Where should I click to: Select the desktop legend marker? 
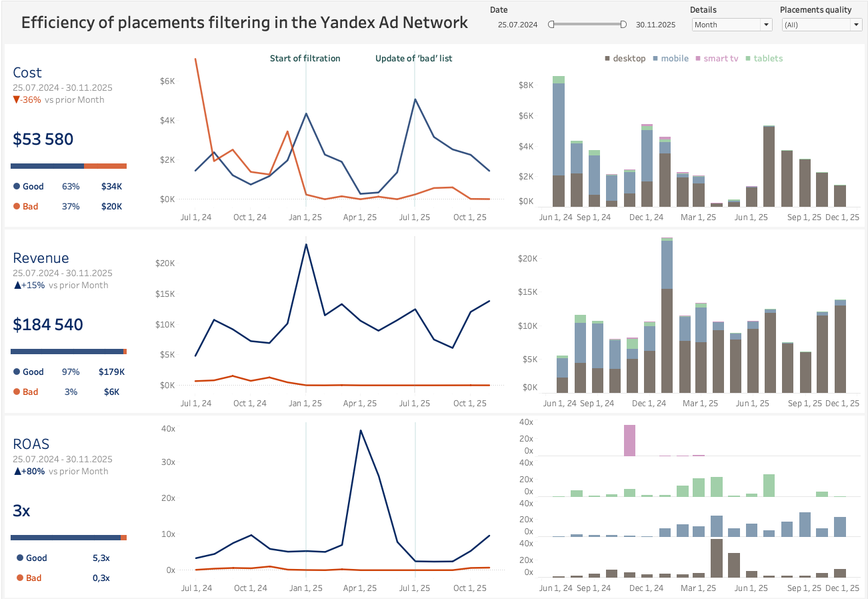point(607,59)
